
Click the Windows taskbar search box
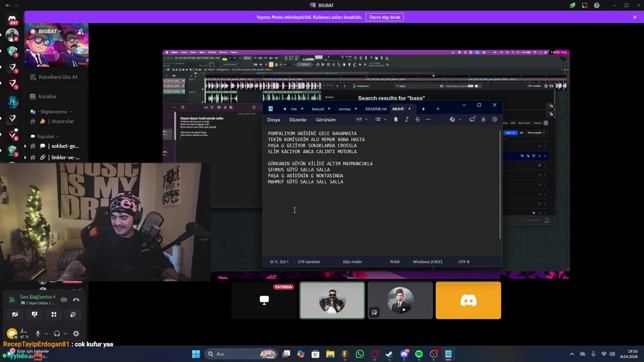tap(240, 354)
